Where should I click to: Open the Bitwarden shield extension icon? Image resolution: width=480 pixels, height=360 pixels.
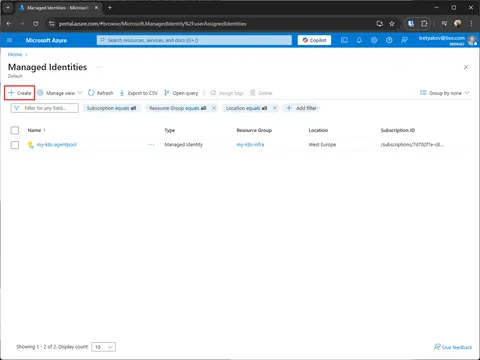[x=411, y=24]
